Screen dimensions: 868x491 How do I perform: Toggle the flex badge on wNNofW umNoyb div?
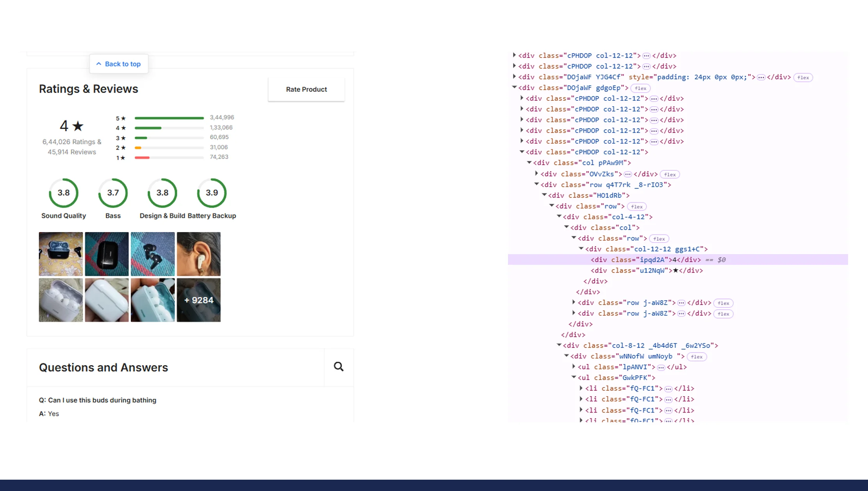697,356
